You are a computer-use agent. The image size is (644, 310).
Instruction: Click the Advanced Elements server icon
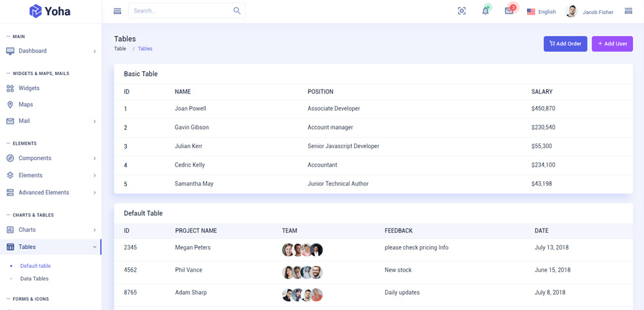coord(11,192)
